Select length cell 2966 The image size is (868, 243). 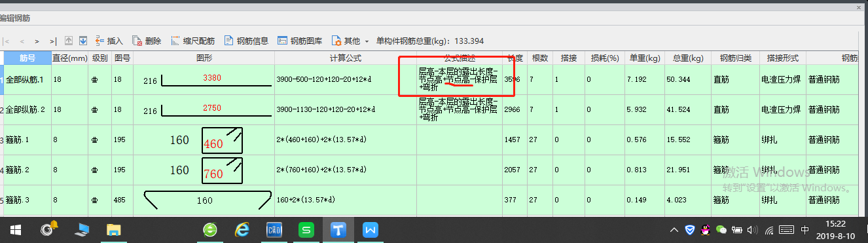pos(515,110)
